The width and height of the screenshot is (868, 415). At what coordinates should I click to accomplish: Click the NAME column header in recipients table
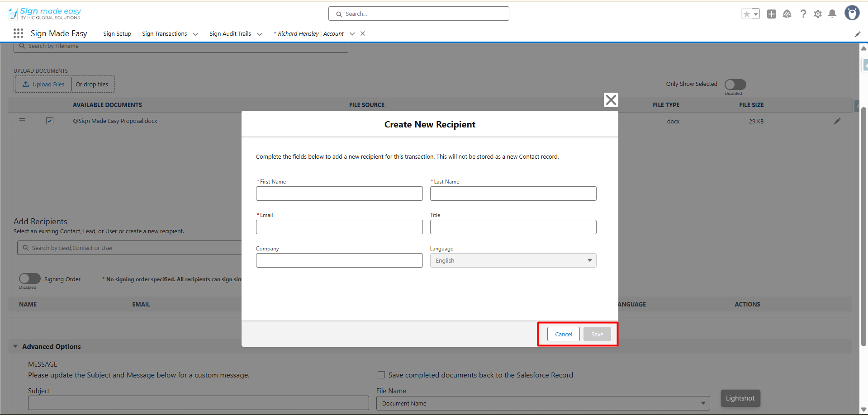(28, 304)
